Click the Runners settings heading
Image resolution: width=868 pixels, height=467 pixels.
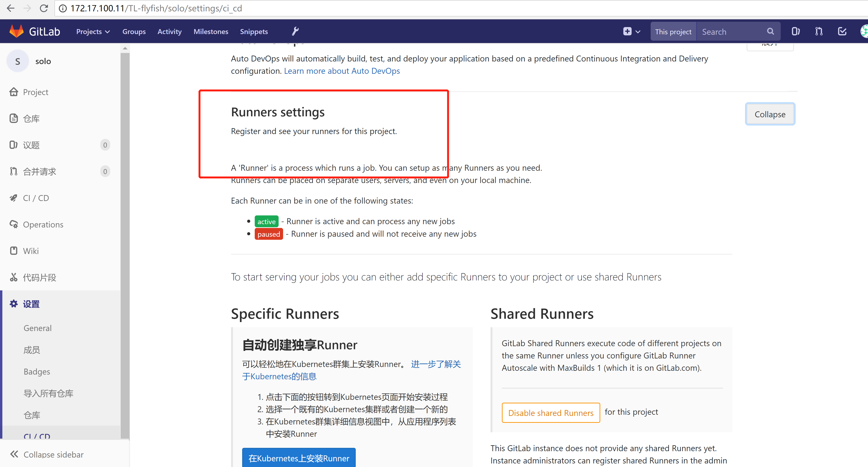pyautogui.click(x=278, y=112)
